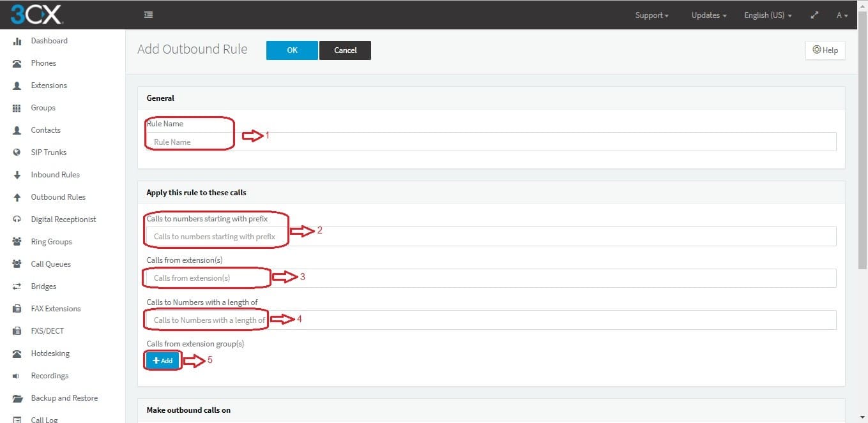
Task: Open Backup and Restore in sidebar
Action: click(65, 398)
